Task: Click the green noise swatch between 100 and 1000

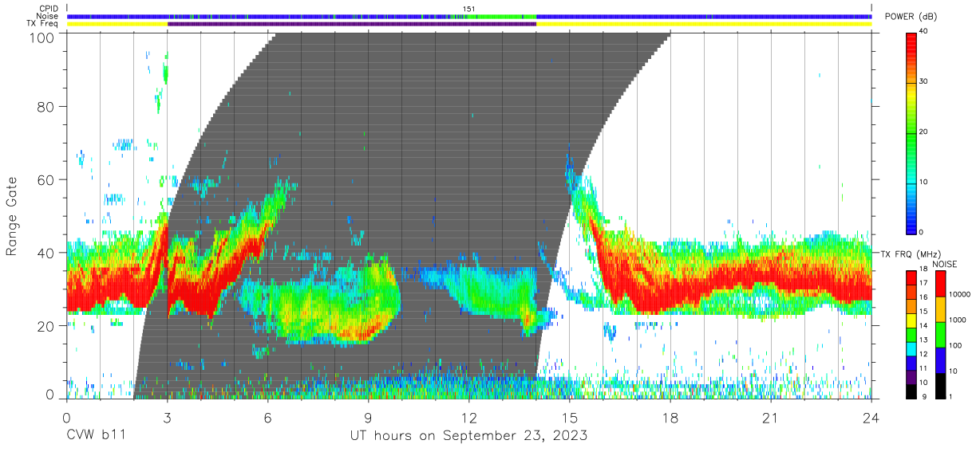Action: pyautogui.click(x=941, y=334)
